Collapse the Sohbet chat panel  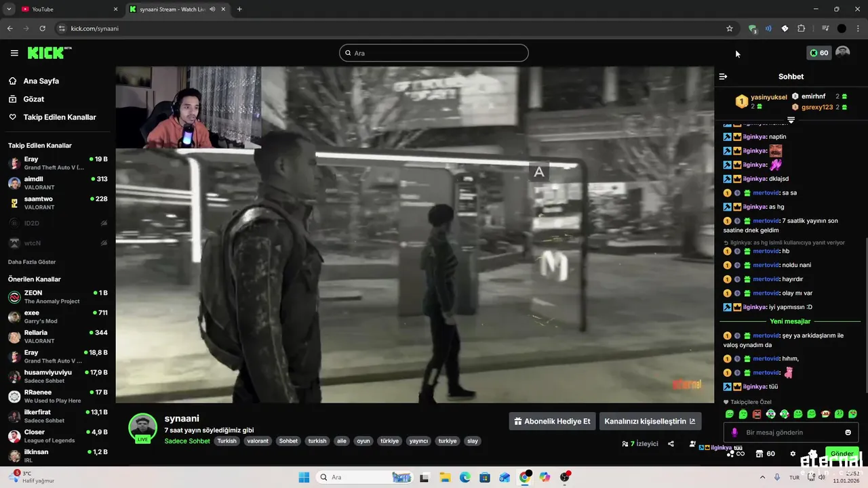pyautogui.click(x=723, y=77)
